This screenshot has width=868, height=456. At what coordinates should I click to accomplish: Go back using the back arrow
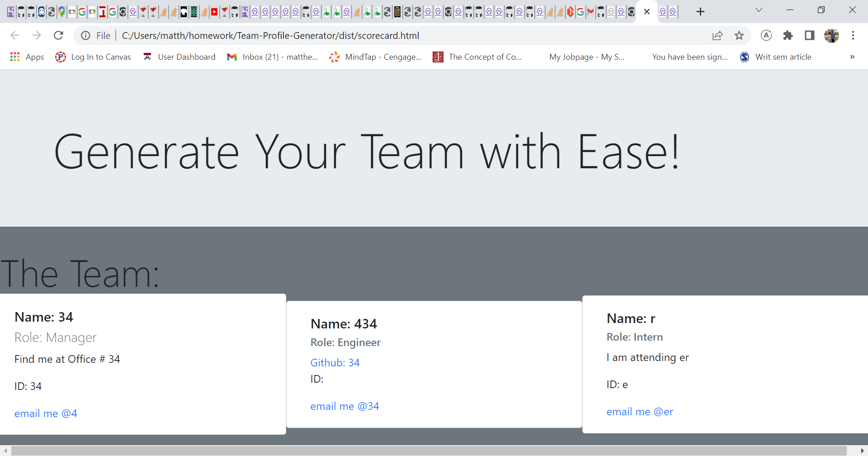tap(15, 35)
